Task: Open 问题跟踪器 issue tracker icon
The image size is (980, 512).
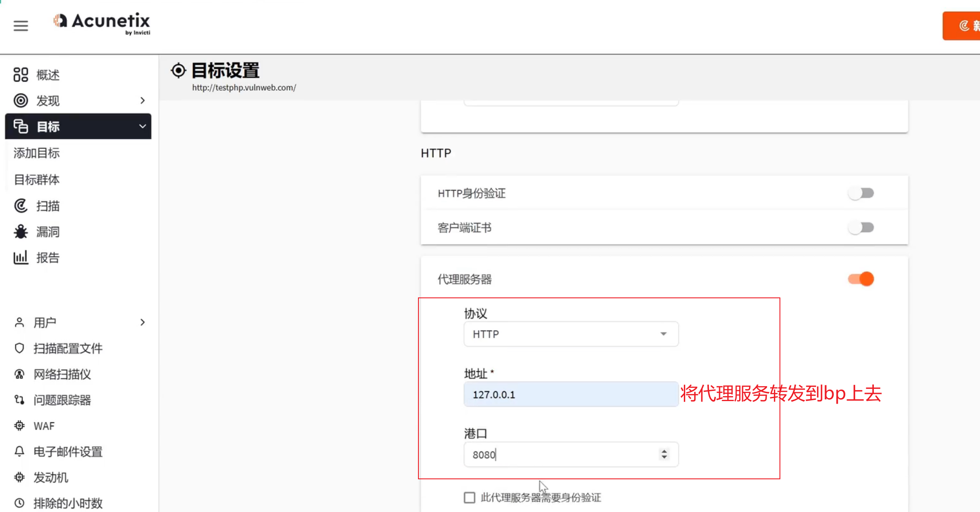Action: (x=19, y=400)
